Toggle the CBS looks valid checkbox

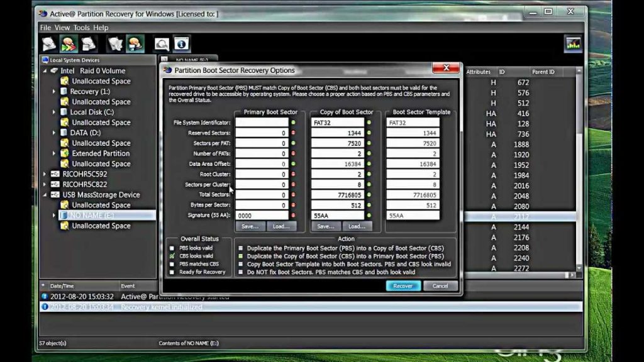coord(172,256)
